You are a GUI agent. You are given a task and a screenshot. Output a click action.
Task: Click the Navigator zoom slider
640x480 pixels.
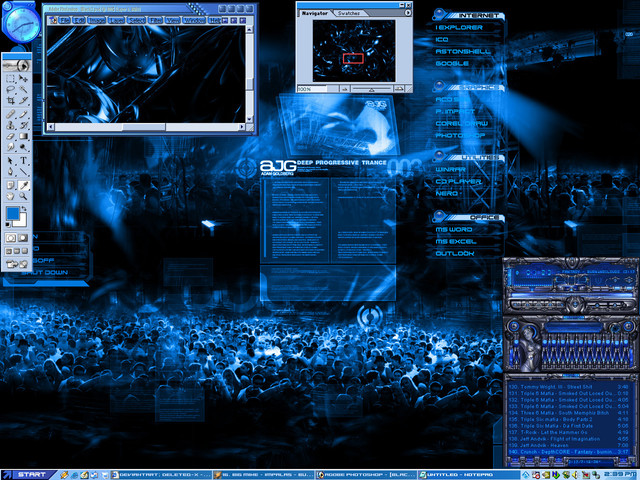point(371,89)
